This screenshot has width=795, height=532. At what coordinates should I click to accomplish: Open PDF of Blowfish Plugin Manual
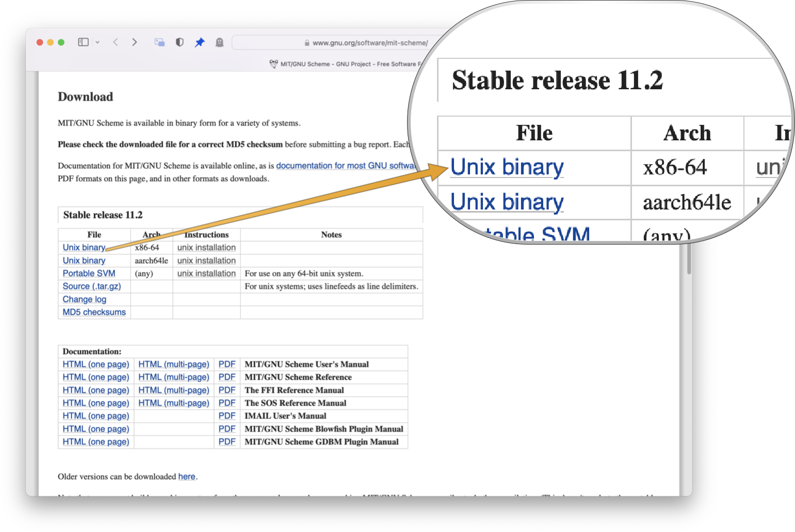click(227, 429)
